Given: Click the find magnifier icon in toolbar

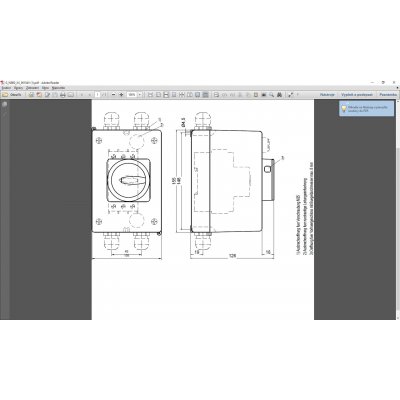Looking at the screenshot, I should [271, 95].
